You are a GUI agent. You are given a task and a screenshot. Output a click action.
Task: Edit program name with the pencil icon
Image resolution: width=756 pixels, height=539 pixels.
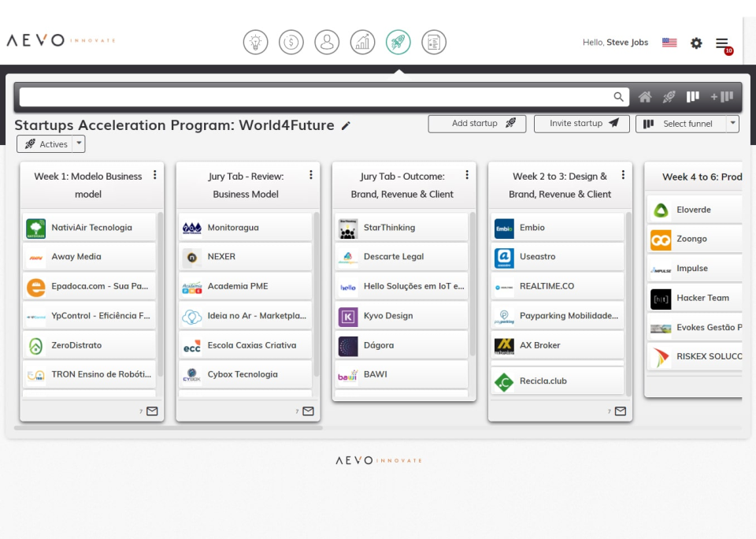pyautogui.click(x=346, y=125)
